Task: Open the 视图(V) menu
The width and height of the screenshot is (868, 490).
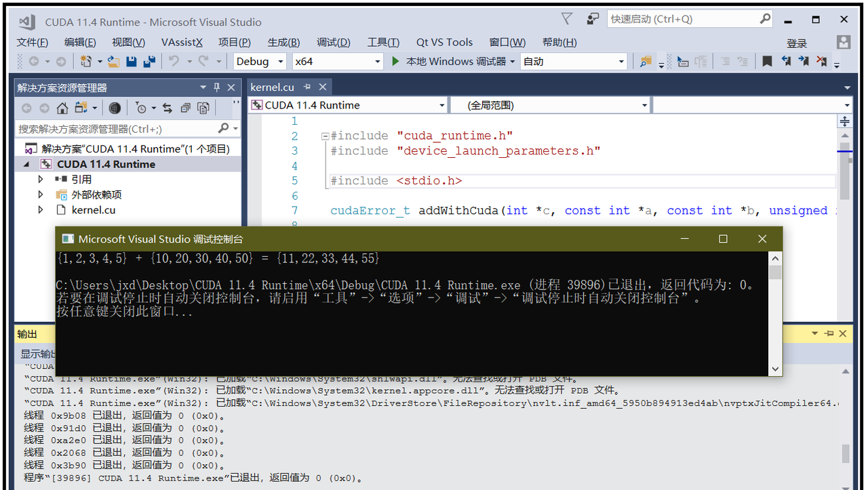Action: [128, 42]
